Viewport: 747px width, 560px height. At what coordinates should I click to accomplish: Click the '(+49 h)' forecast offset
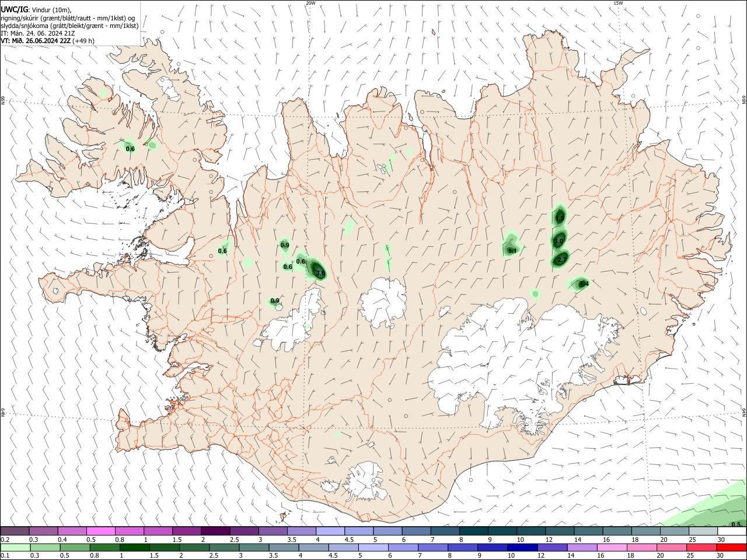[84, 41]
